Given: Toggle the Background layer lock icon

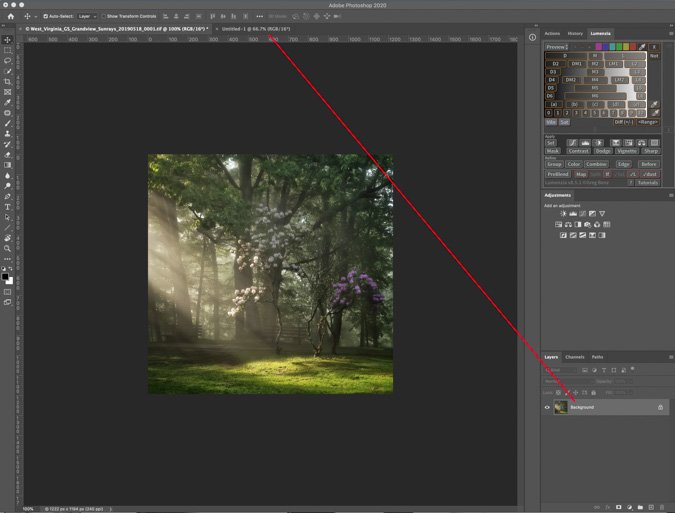Looking at the screenshot, I should pyautogui.click(x=660, y=407).
